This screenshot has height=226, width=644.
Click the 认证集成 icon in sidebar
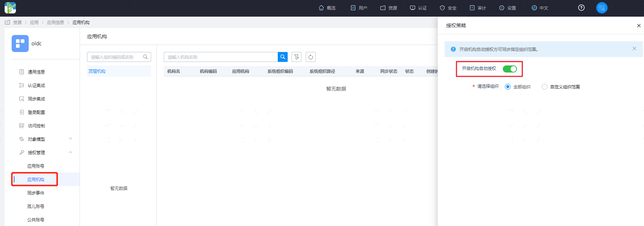tap(21, 85)
